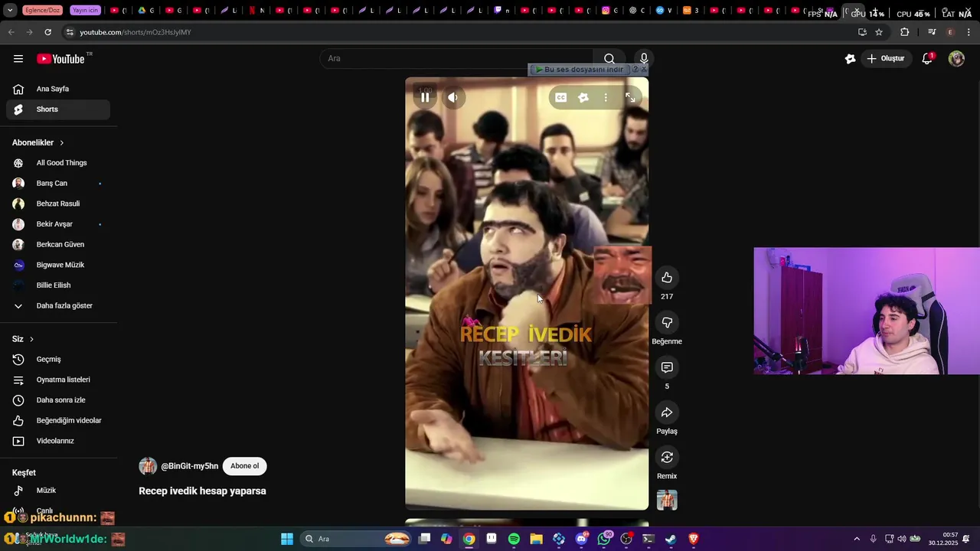Open the browser profile icon
This screenshot has height=551, width=980.
click(x=950, y=32)
